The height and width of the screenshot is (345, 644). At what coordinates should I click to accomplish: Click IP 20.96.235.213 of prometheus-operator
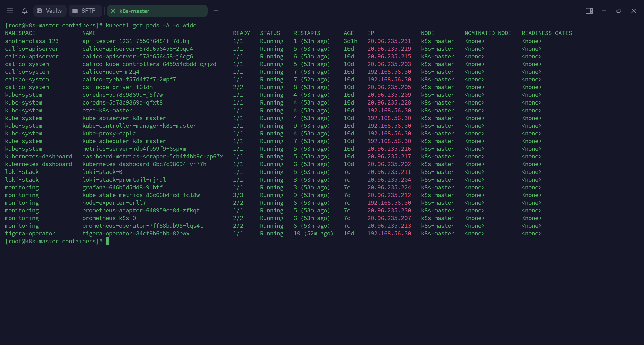coord(389,226)
